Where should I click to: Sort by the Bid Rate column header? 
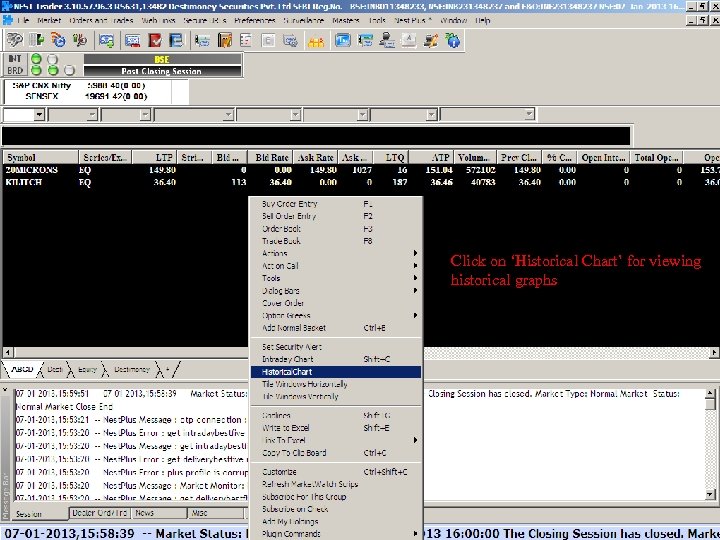(270, 158)
